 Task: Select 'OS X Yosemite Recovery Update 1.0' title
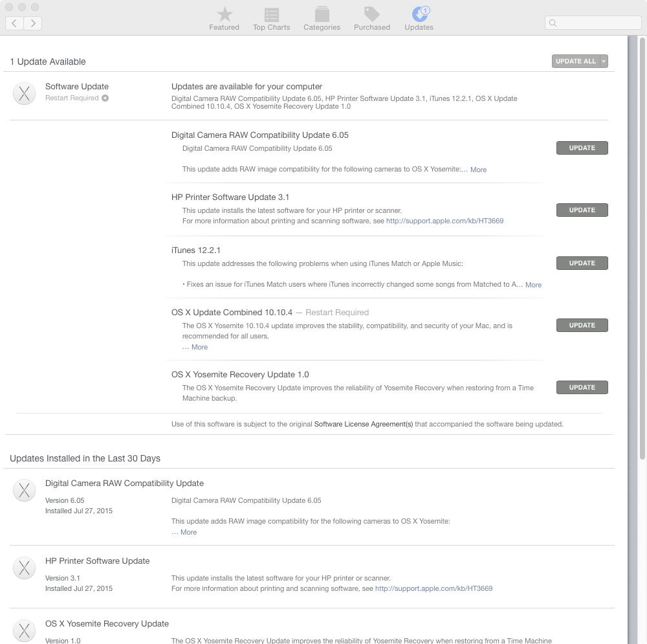click(x=240, y=375)
